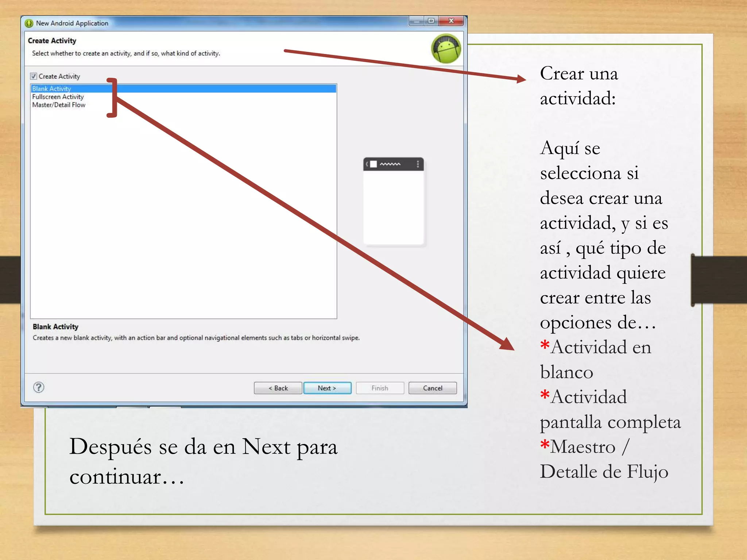
Task: Go back with the < Back button
Action: (278, 388)
